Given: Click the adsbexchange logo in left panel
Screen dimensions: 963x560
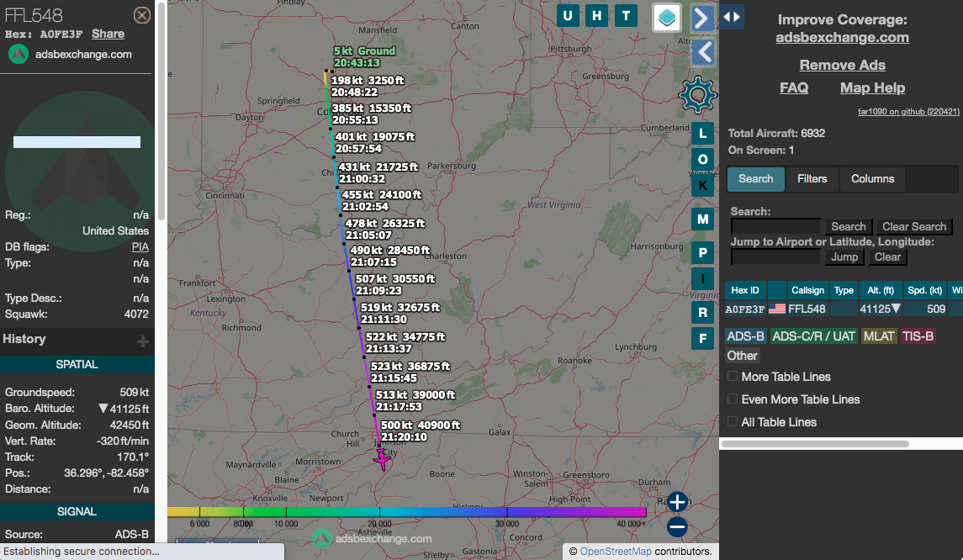Looking at the screenshot, I should click(19, 54).
